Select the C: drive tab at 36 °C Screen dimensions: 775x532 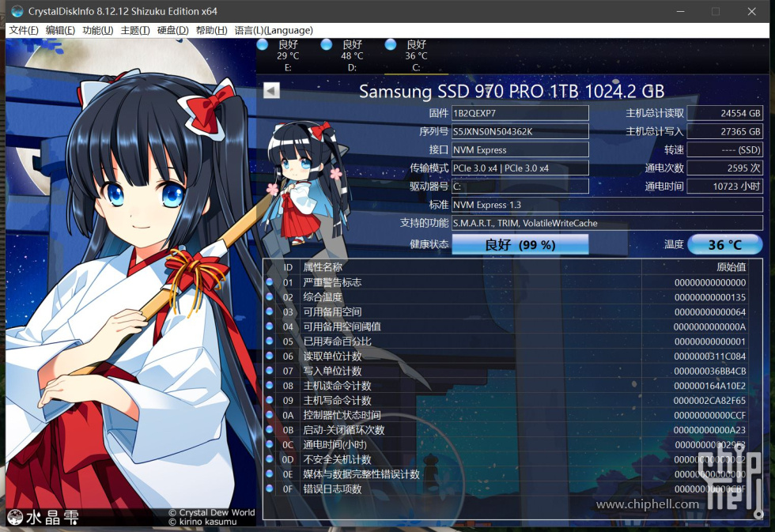coord(416,56)
